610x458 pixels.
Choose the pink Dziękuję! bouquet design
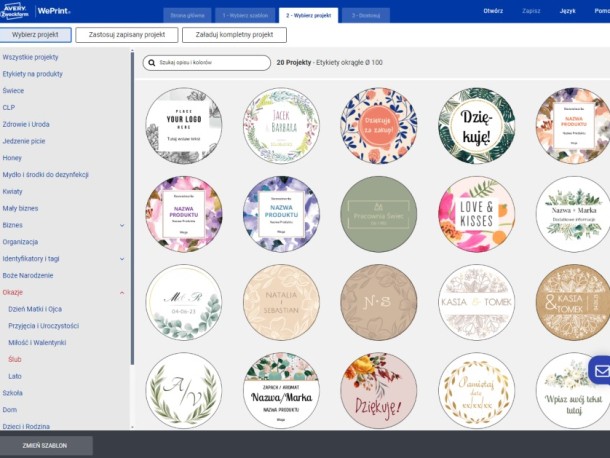[379, 391]
